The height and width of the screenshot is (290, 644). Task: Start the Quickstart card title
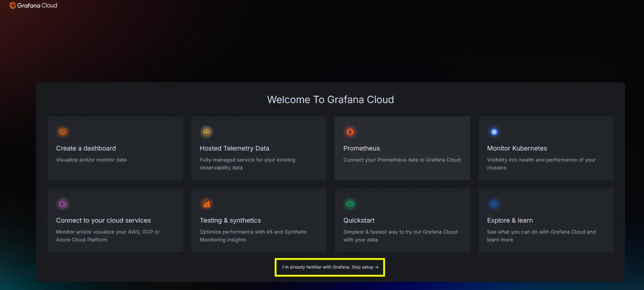point(359,220)
